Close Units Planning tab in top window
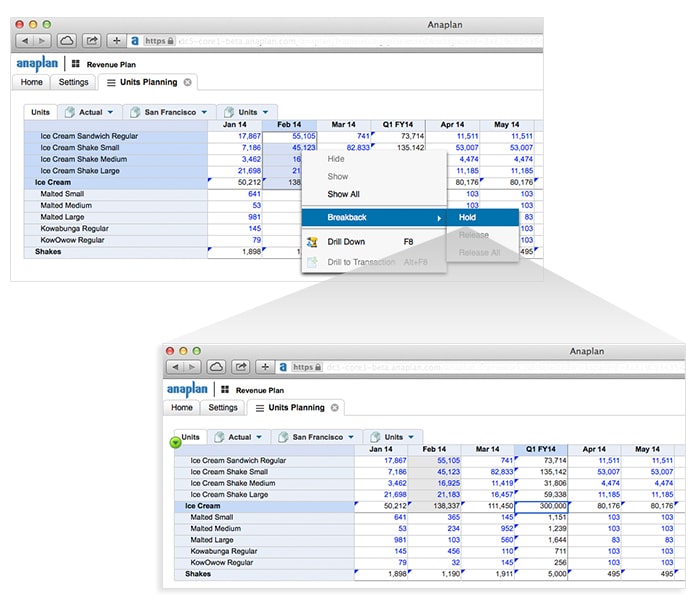 tap(188, 82)
